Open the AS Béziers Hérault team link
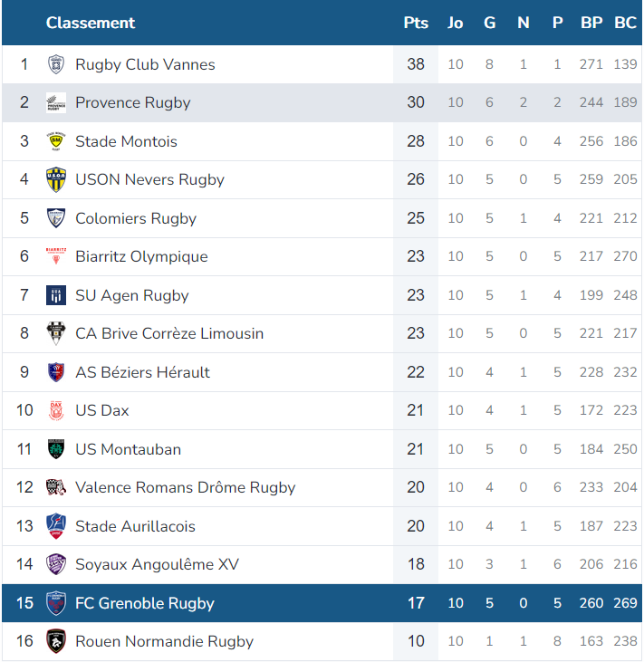Screen dimensions: 644x662 point(142,372)
